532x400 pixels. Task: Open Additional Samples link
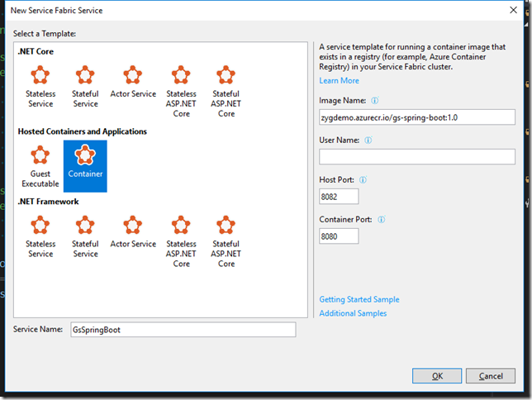tap(353, 313)
